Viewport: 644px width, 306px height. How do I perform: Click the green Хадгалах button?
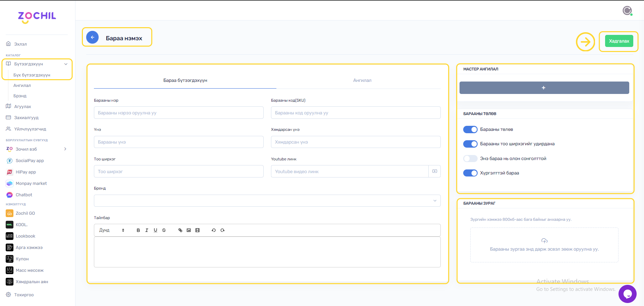619,41
